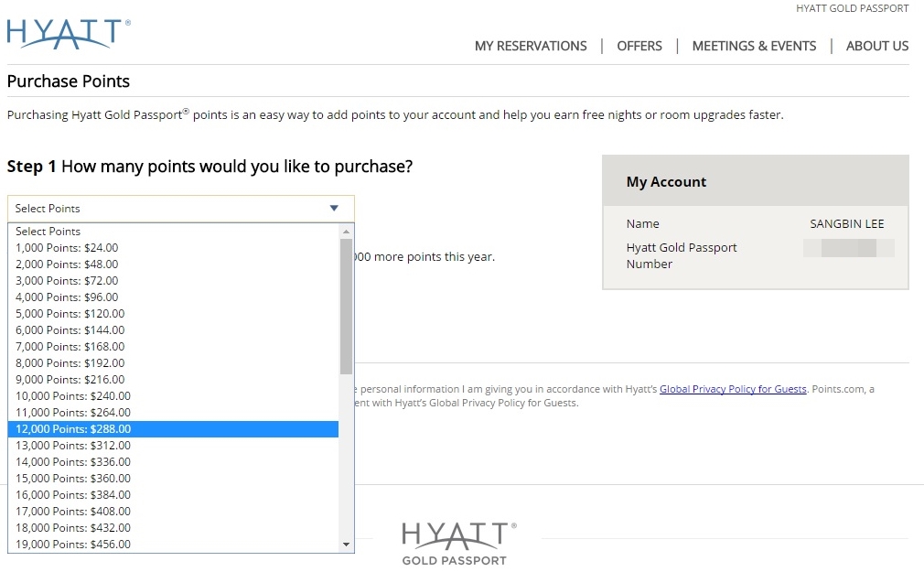The image size is (924, 572).
Task: Select highlighted 12,000 Points: $288.00
Action: click(x=173, y=429)
